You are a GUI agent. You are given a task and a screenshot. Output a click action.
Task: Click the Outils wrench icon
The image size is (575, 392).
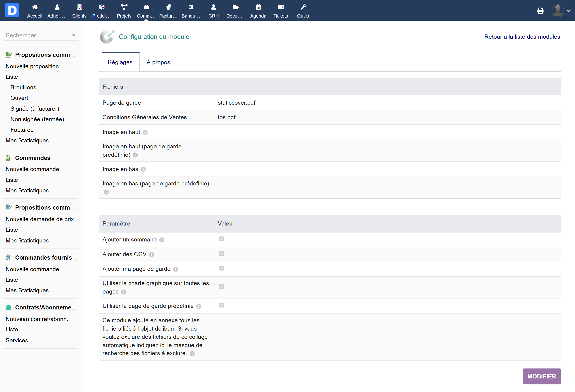point(303,7)
